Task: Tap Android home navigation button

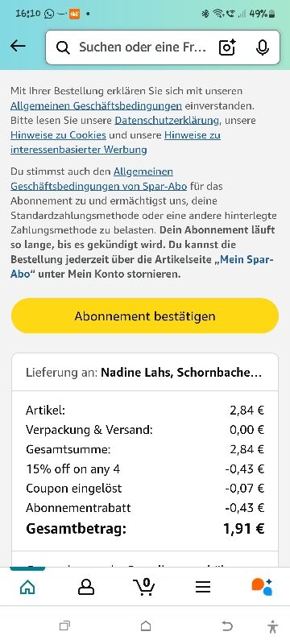Action: point(146,626)
